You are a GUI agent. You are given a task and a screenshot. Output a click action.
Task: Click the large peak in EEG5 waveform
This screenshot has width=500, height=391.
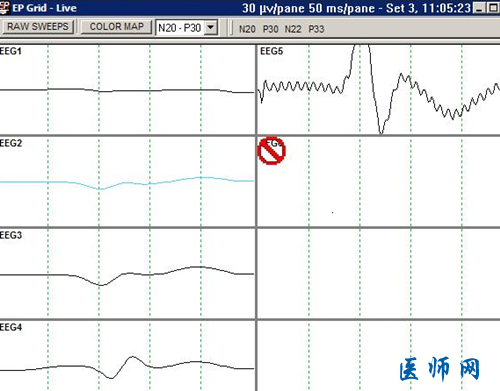pos(361,47)
